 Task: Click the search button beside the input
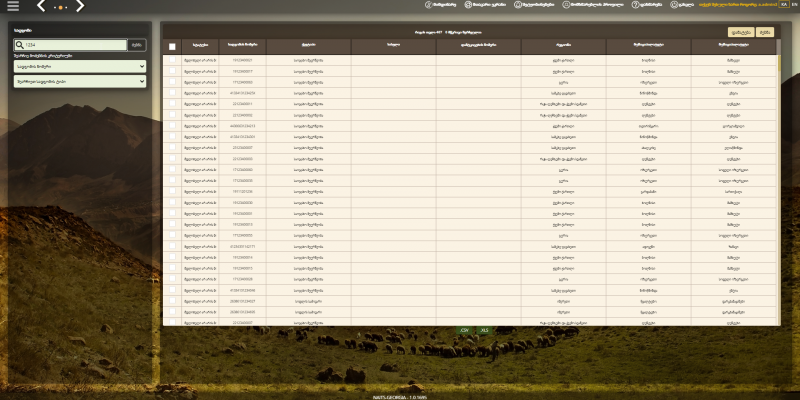pos(136,45)
